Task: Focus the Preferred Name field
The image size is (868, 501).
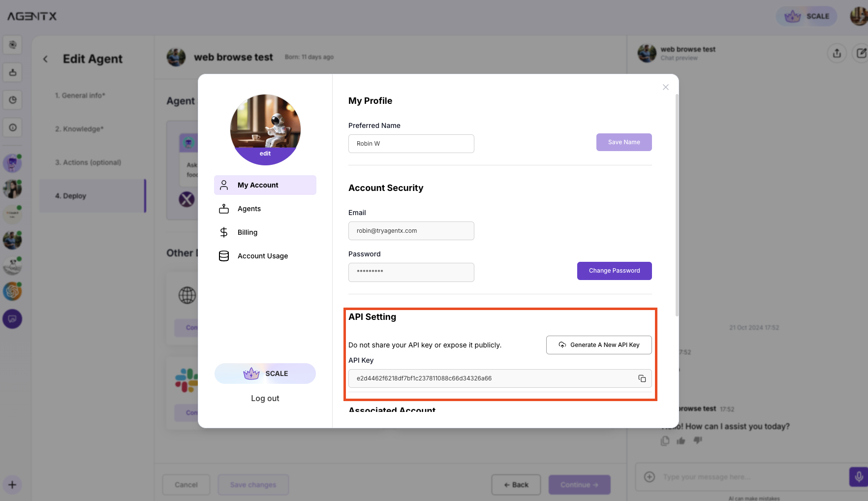Action: pyautogui.click(x=411, y=144)
